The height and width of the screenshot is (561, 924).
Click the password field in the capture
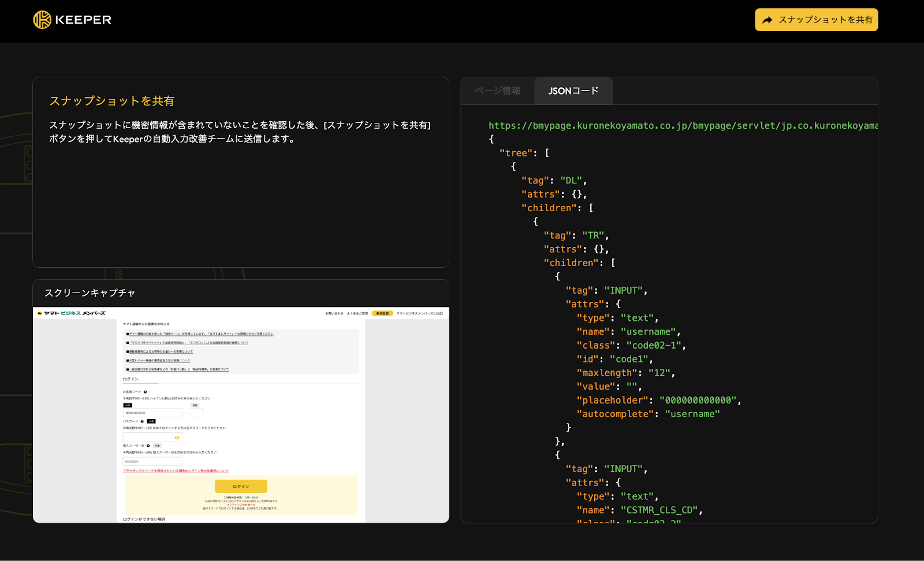(x=148, y=437)
